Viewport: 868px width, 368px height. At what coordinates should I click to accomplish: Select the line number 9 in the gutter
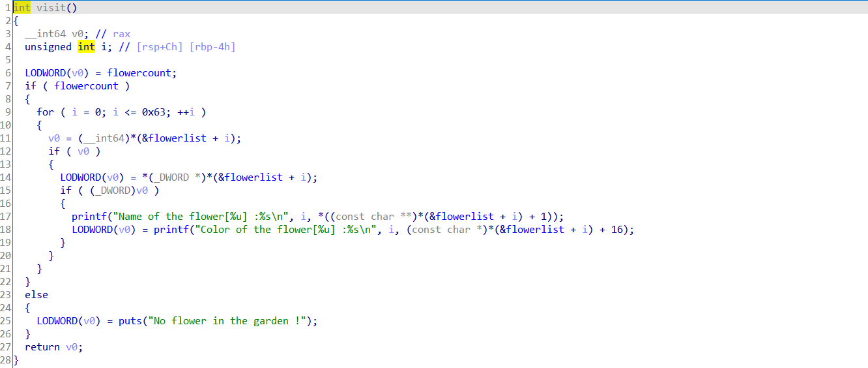pyautogui.click(x=8, y=112)
